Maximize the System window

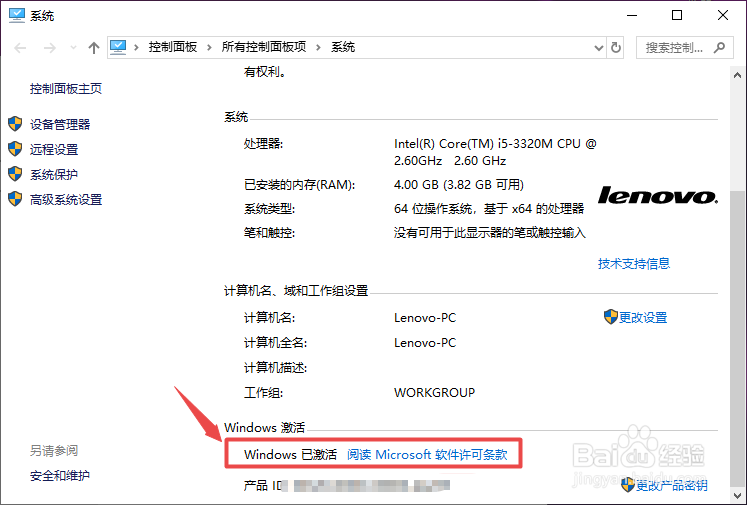(677, 16)
